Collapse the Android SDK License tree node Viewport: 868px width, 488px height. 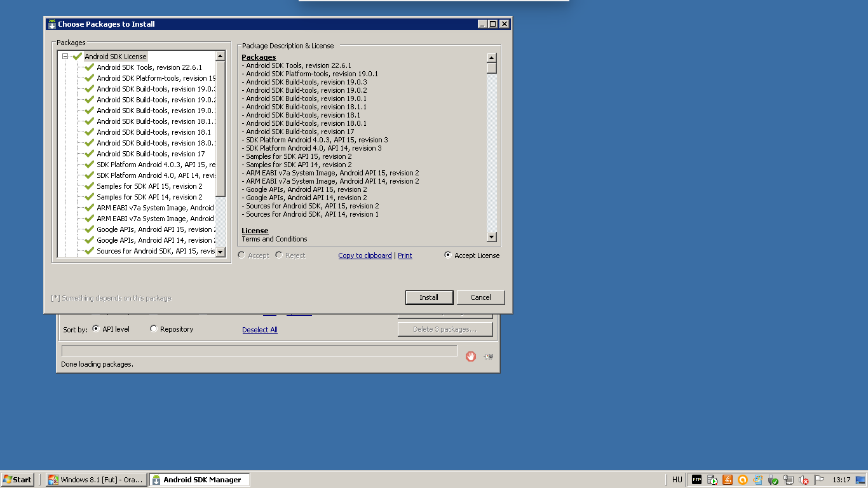tap(65, 57)
